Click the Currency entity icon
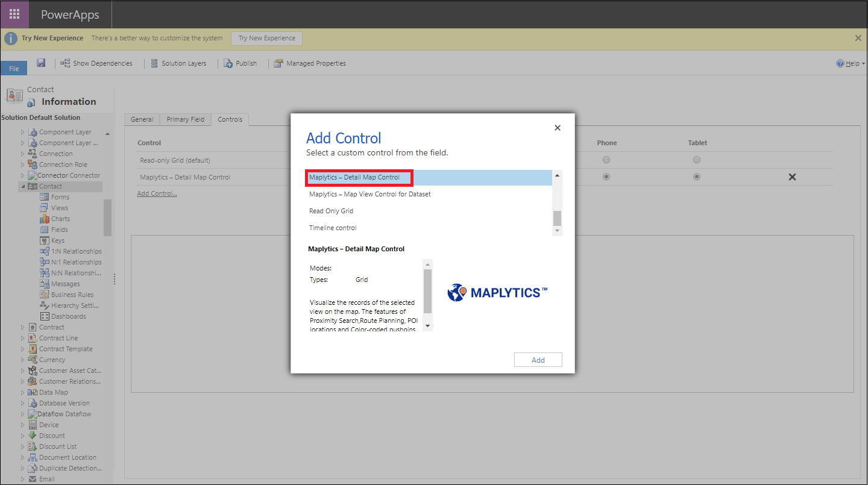 [33, 360]
